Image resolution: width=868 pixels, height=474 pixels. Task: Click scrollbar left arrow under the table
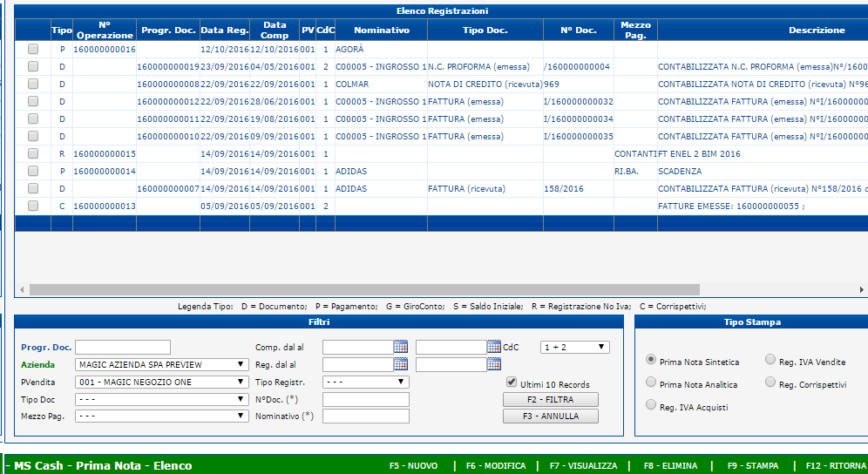(22, 289)
